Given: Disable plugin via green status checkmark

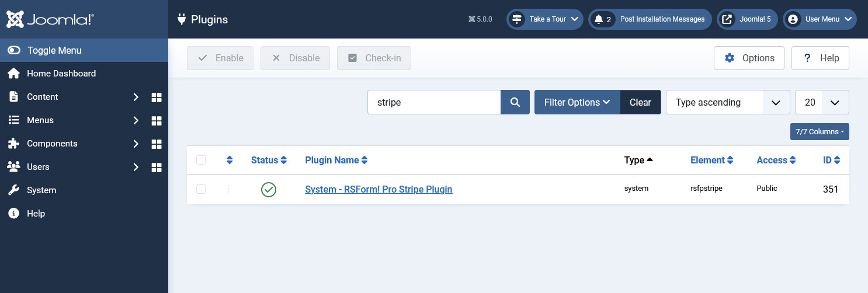Looking at the screenshot, I should click(x=269, y=189).
